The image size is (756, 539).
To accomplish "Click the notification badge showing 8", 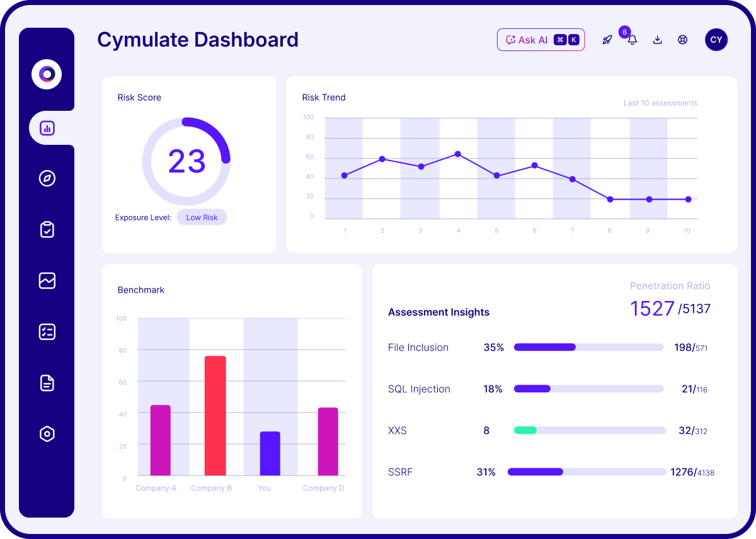I will click(624, 32).
